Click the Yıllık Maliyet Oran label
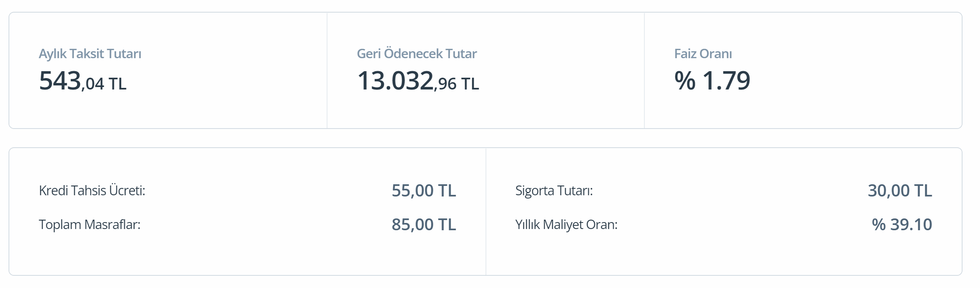Viewport: 980px width, 288px height. [x=566, y=224]
